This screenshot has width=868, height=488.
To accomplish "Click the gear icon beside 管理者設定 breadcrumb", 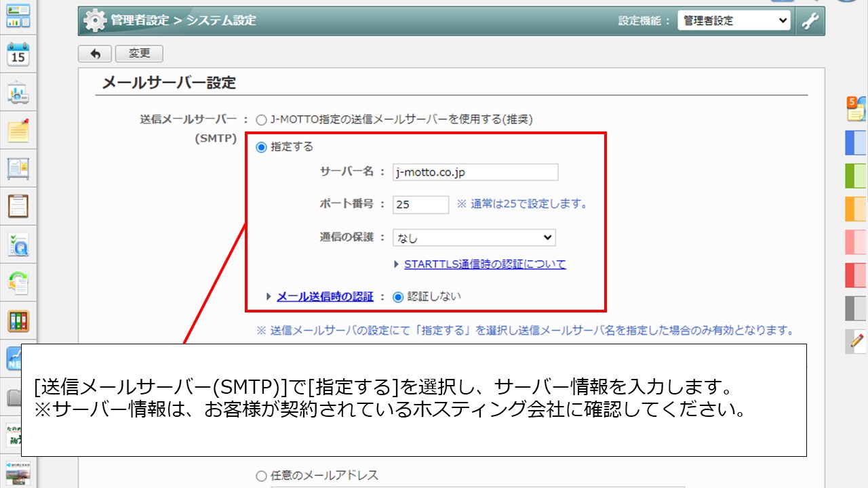I will (95, 21).
